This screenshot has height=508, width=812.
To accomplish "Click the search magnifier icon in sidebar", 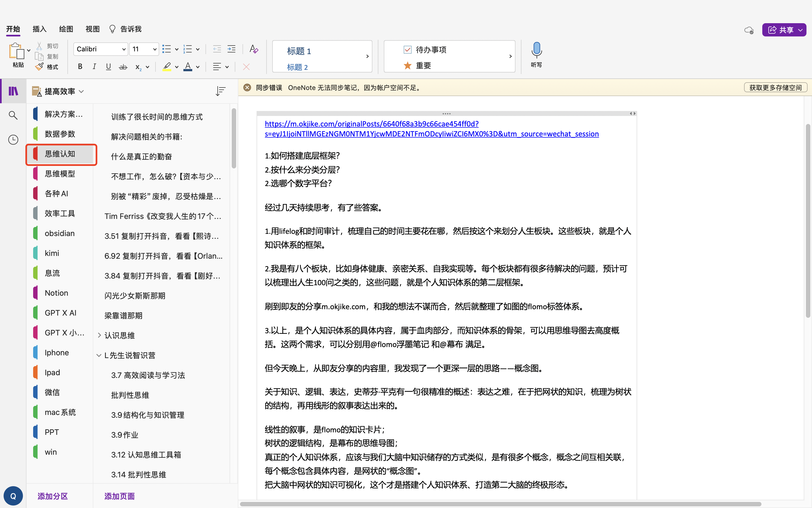I will pyautogui.click(x=13, y=115).
